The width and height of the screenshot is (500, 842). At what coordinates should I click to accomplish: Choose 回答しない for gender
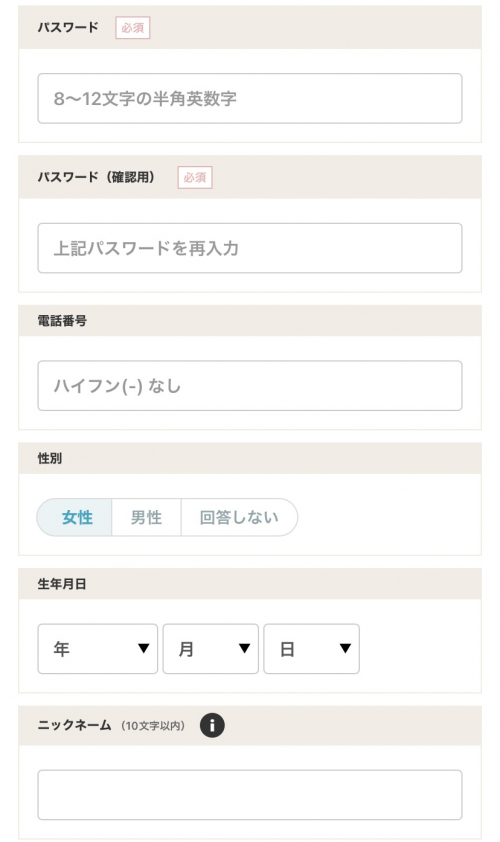coord(239,517)
